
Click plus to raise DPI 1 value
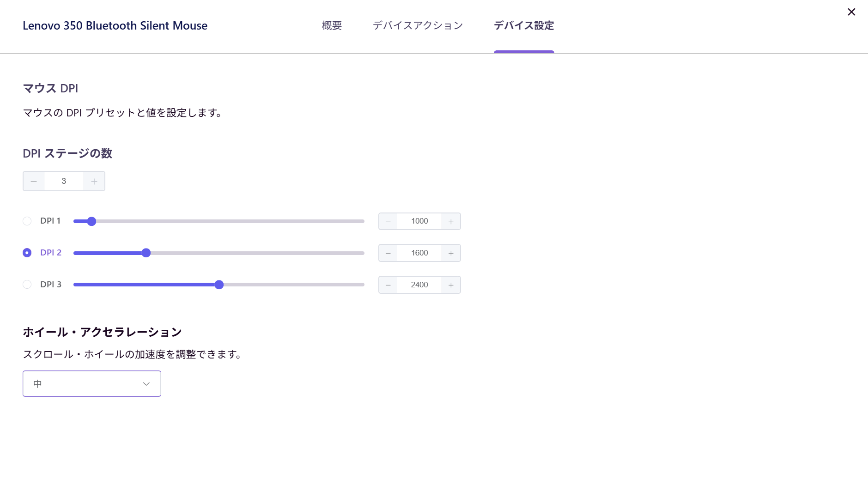451,221
